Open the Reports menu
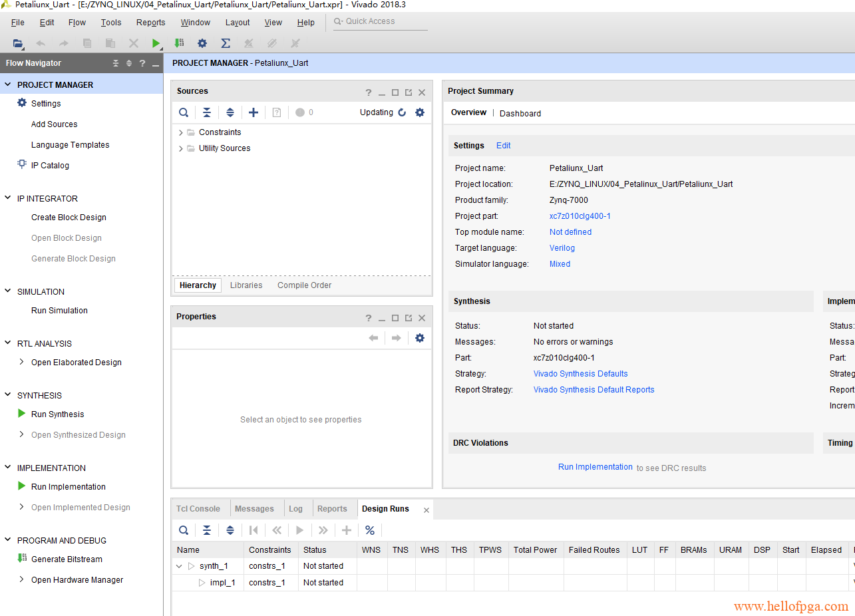855x616 pixels. (x=150, y=22)
